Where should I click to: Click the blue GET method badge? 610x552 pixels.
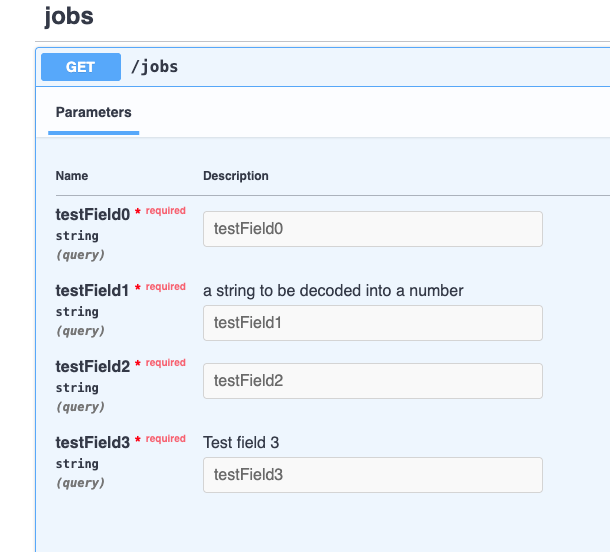click(80, 67)
